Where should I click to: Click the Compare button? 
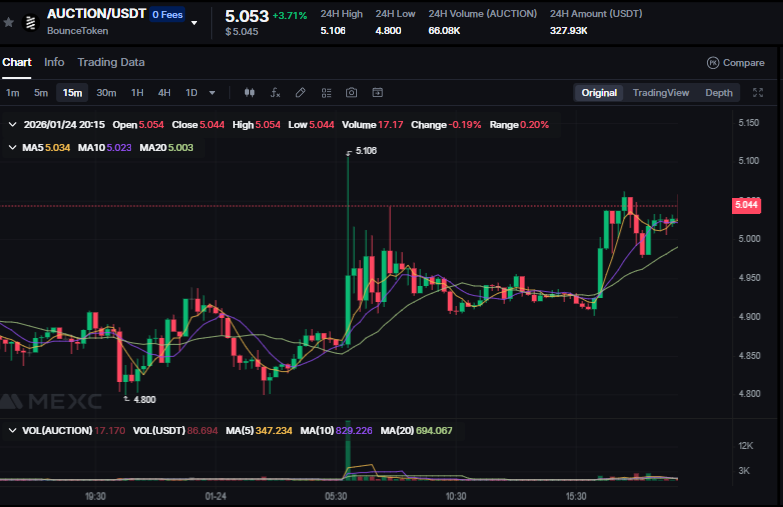[x=736, y=62]
